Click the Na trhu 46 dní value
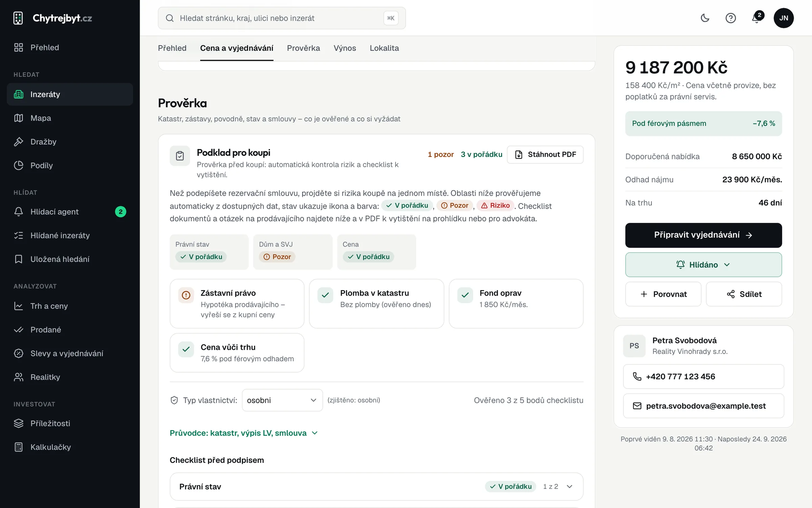812x508 pixels. (x=770, y=203)
